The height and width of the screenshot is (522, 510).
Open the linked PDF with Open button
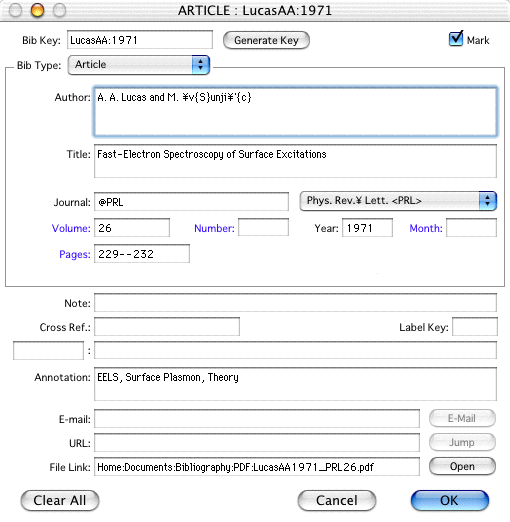(462, 466)
